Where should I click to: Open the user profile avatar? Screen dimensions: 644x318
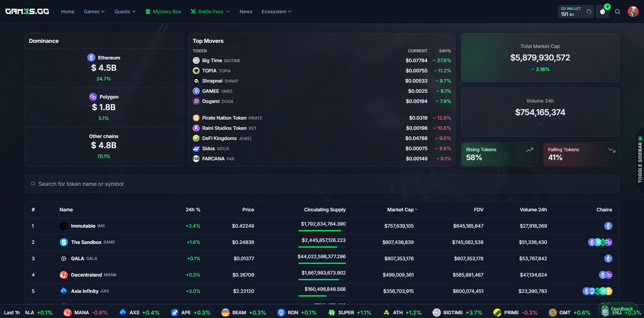tap(633, 12)
